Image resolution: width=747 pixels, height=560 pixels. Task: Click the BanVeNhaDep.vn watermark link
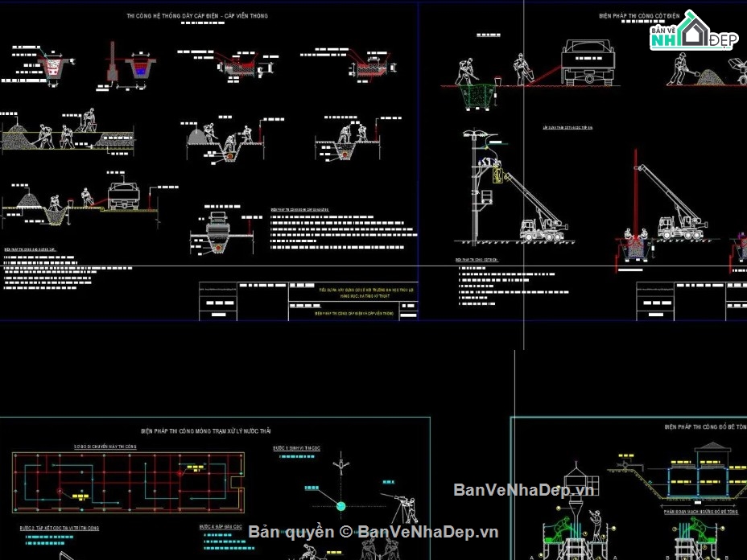tap(523, 489)
